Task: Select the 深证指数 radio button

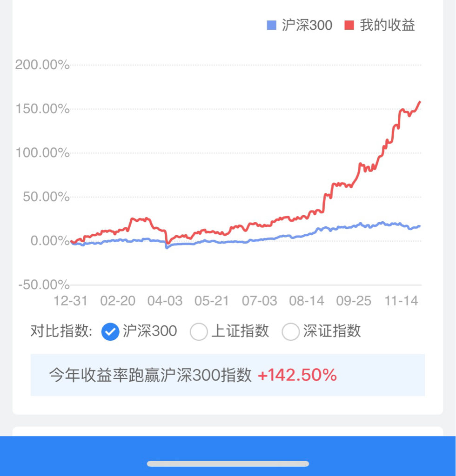Action: click(x=291, y=331)
